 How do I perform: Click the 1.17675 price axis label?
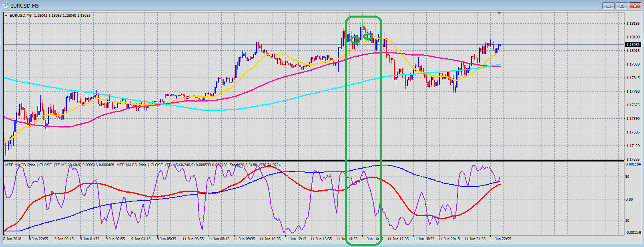pyautogui.click(x=632, y=105)
